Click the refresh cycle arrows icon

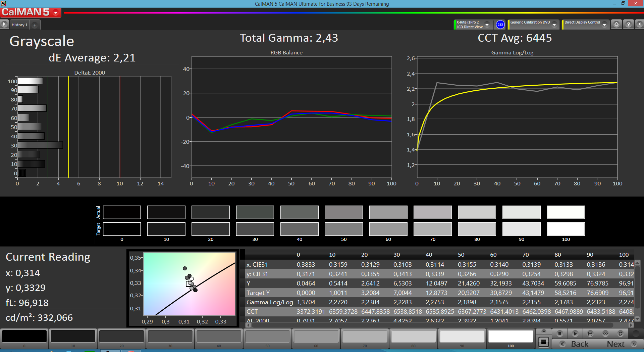click(621, 334)
